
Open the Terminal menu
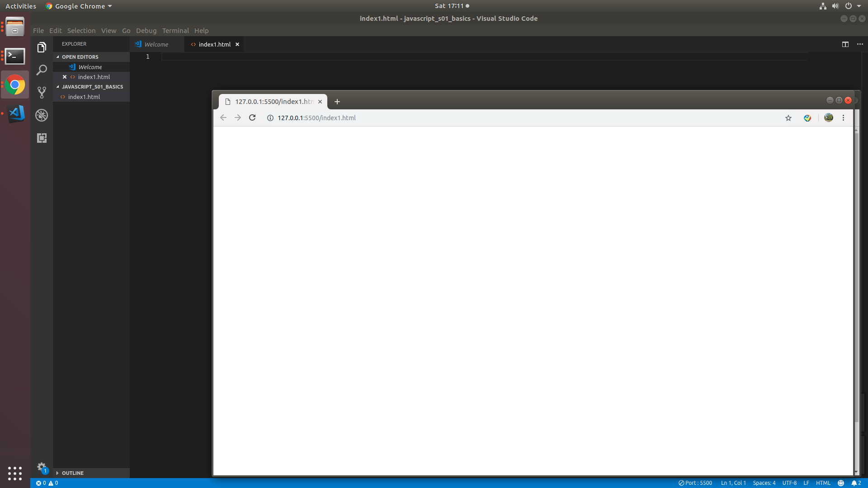pos(175,30)
